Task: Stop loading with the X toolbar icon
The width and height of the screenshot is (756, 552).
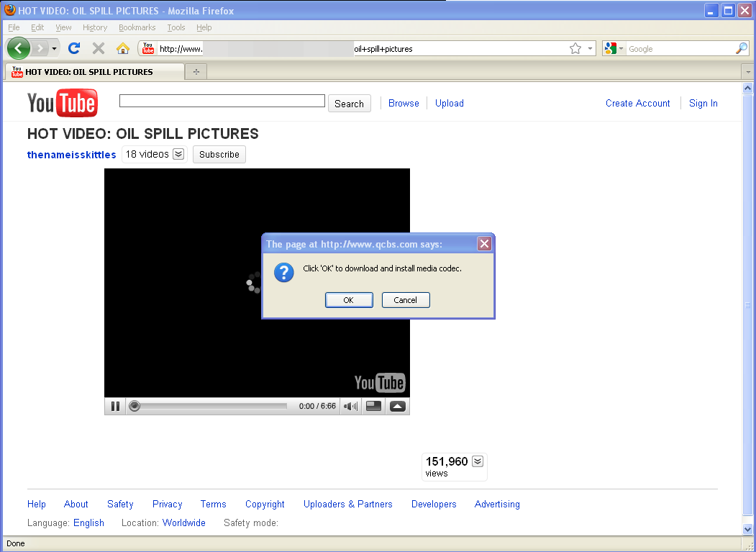Action: pyautogui.click(x=99, y=48)
